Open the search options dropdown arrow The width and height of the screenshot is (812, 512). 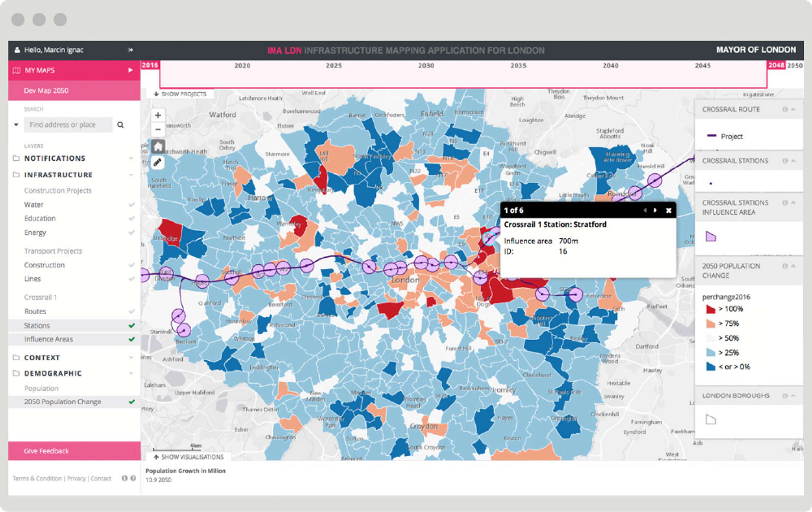click(16, 125)
